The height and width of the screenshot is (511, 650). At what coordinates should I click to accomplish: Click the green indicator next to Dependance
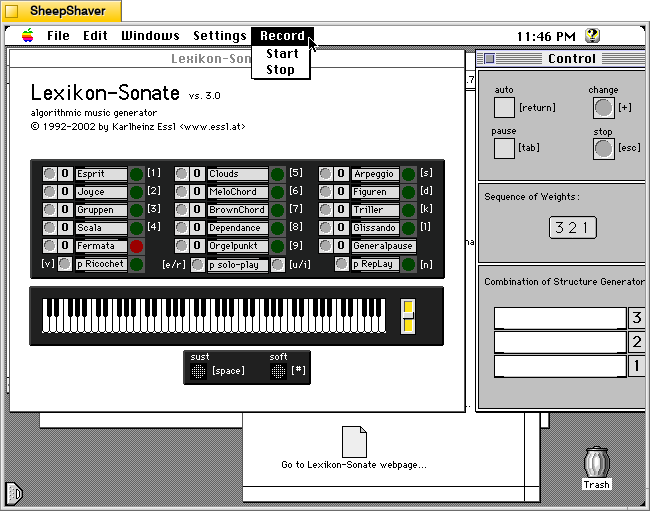pos(277,228)
